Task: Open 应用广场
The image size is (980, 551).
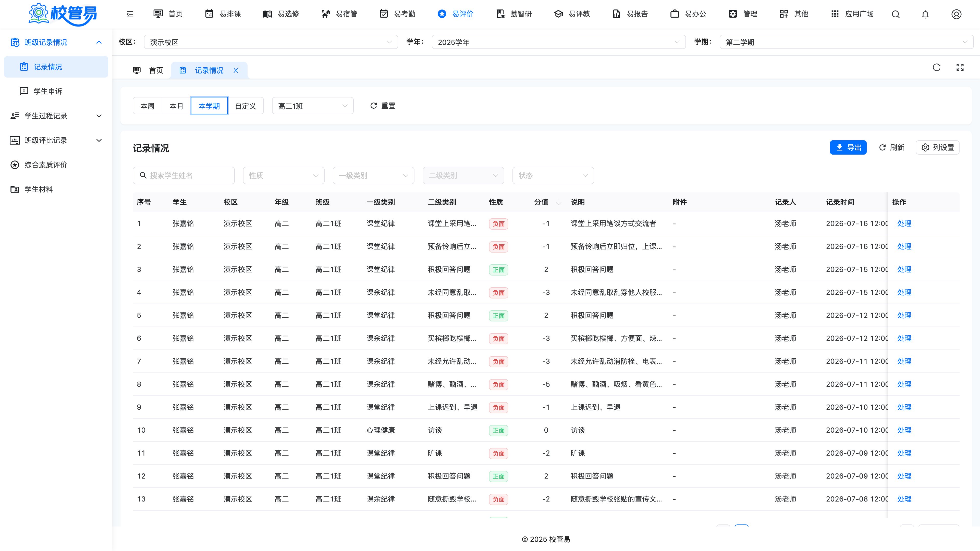Action: (852, 14)
